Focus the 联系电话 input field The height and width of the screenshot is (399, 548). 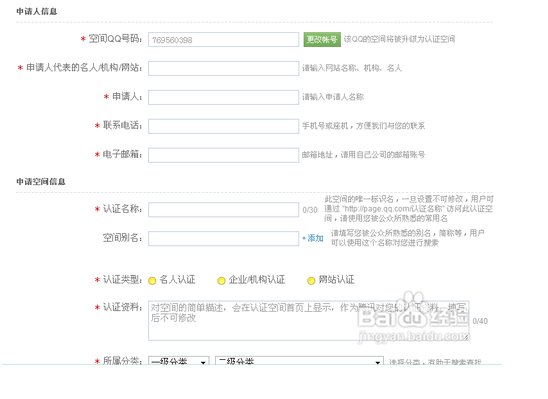[x=223, y=126]
